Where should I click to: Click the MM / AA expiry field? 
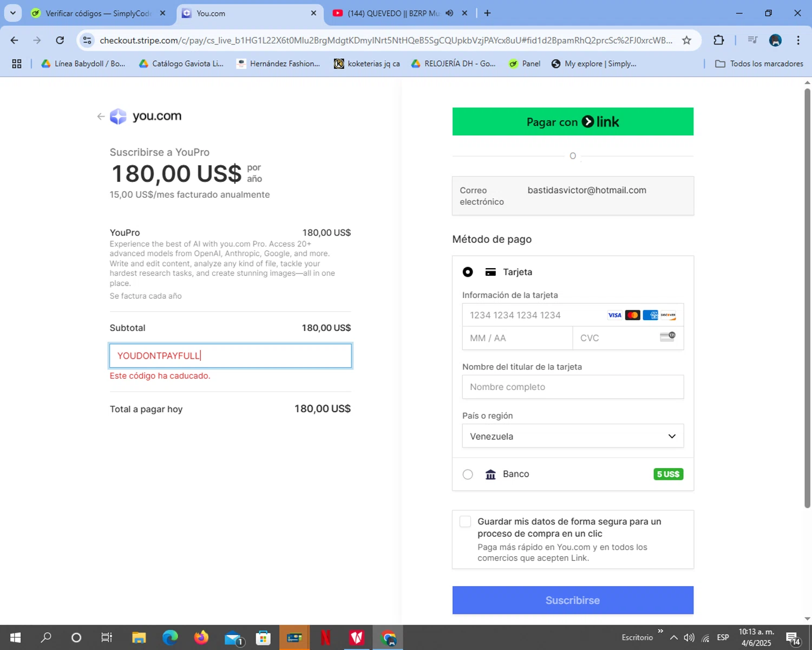point(518,338)
